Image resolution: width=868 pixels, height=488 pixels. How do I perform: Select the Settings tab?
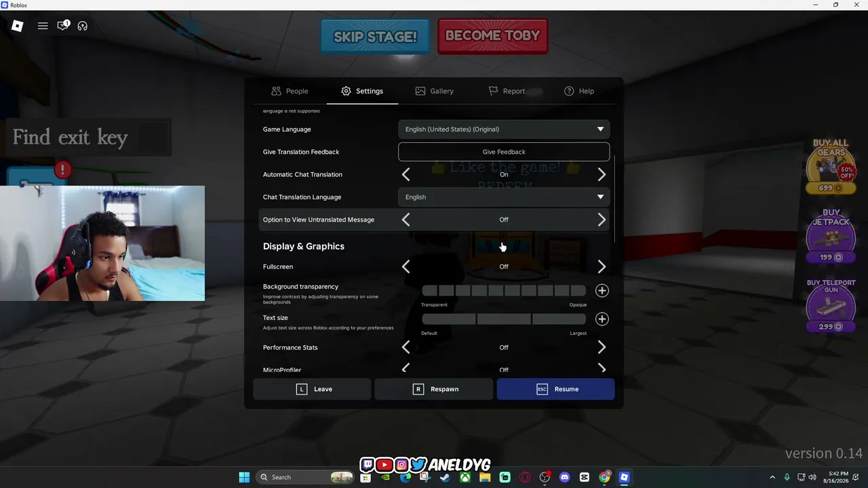click(362, 91)
